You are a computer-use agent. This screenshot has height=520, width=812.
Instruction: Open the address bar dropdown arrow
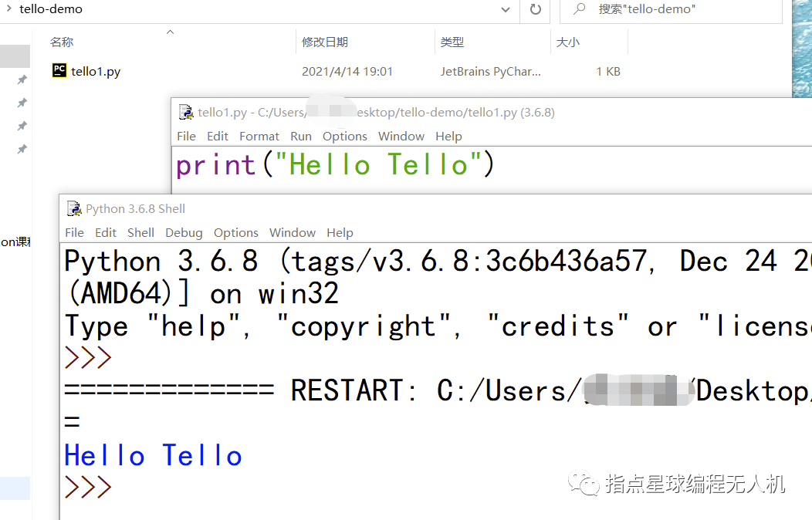pyautogui.click(x=506, y=10)
